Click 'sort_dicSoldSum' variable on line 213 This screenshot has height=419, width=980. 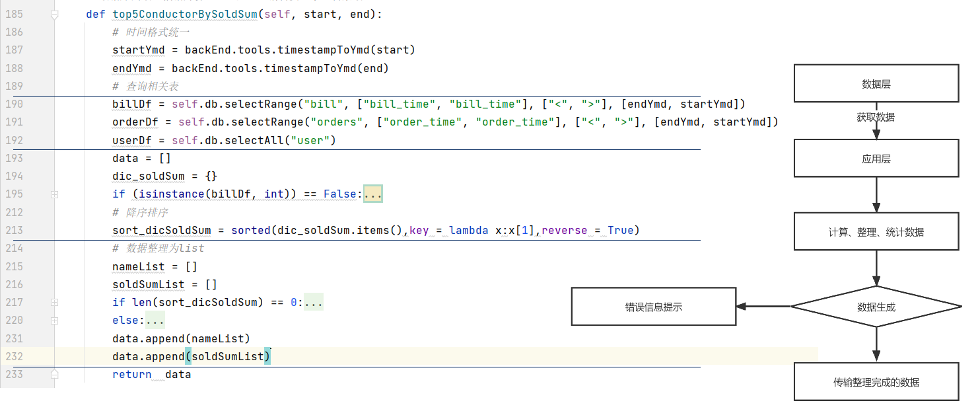(162, 231)
